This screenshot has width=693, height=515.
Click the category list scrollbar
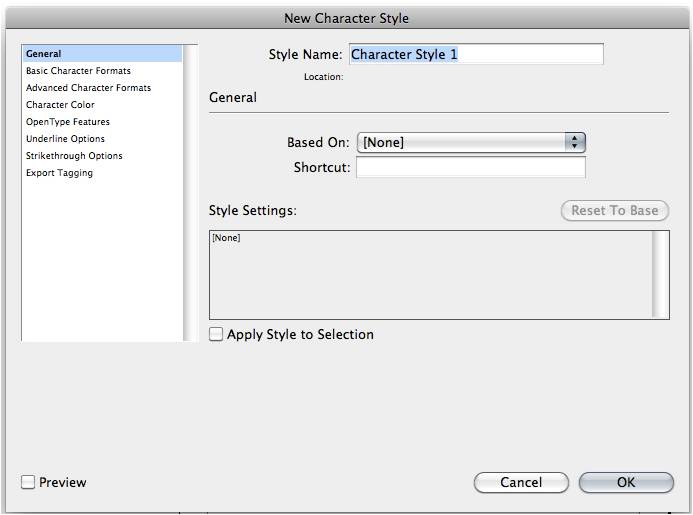[190, 193]
